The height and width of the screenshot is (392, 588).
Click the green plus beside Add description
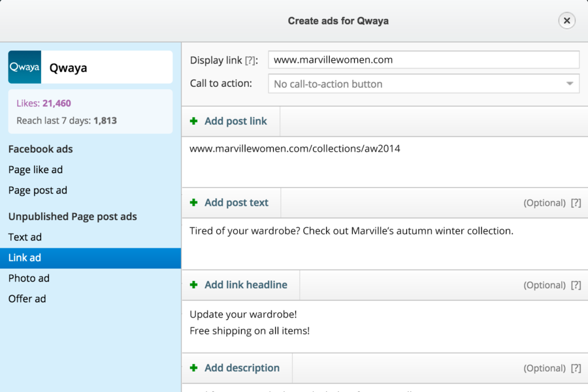tap(193, 368)
